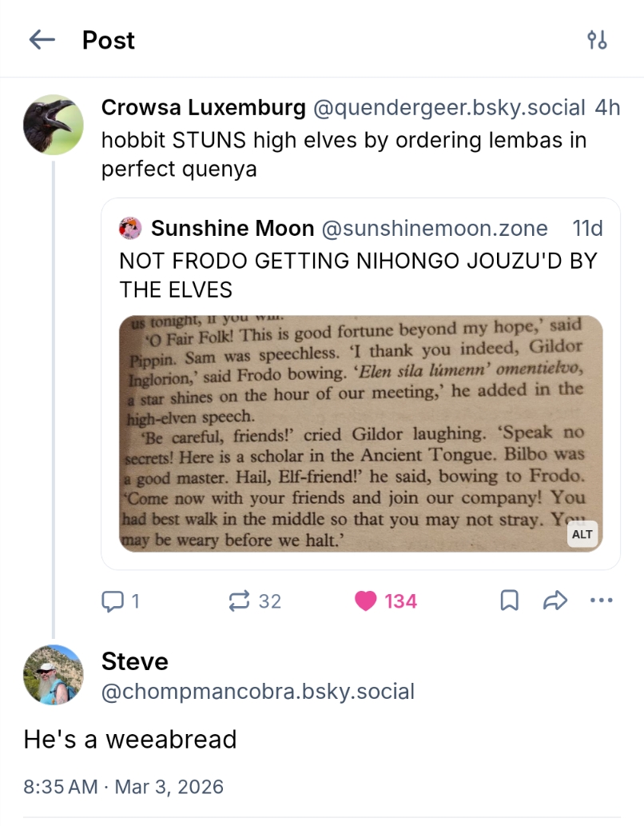The image size is (644, 826).
Task: Open Crowsa Luxemburg's crow avatar
Action: (53, 126)
